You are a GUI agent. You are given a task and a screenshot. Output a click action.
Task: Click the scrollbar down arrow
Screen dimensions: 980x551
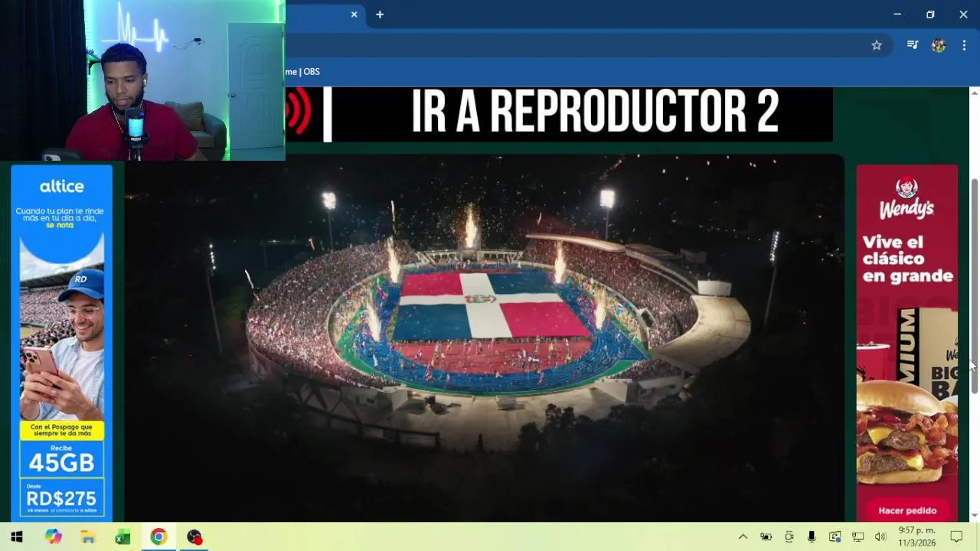click(x=975, y=516)
